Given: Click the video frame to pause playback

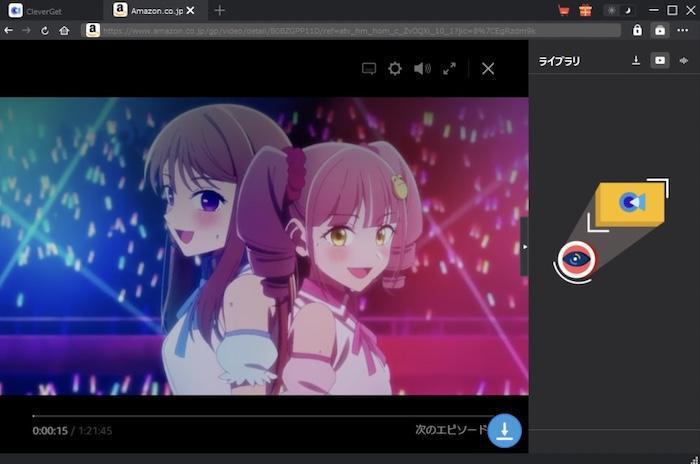Looking at the screenshot, I should pos(264,246).
